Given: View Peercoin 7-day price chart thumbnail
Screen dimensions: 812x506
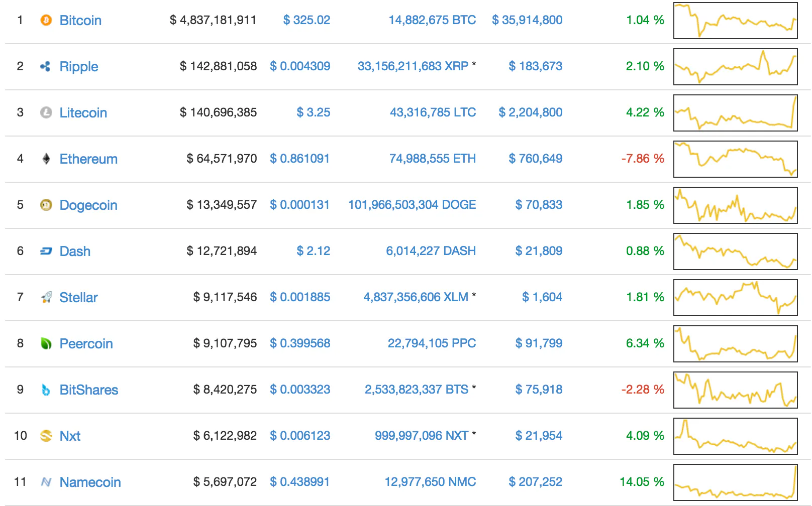Looking at the screenshot, I should coord(736,344).
